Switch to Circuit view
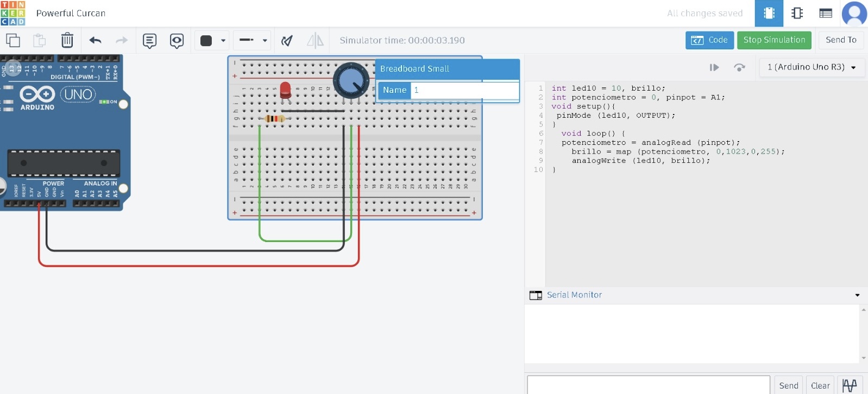 coord(769,13)
